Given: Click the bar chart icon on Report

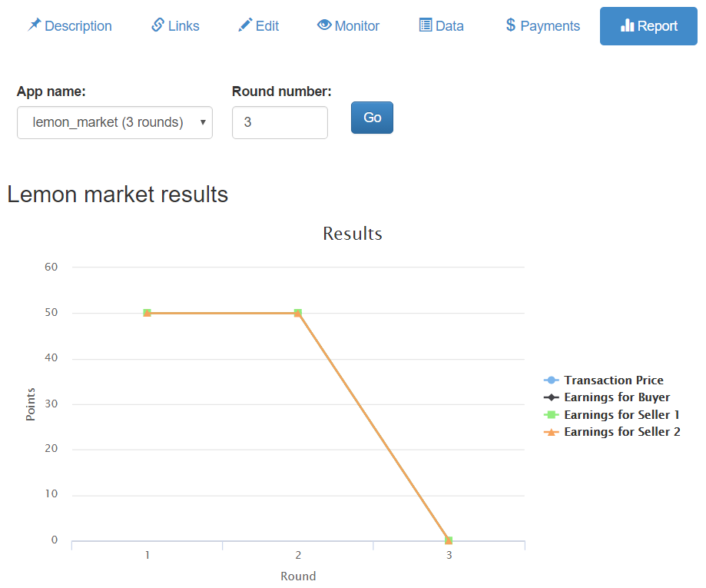Looking at the screenshot, I should [x=627, y=25].
